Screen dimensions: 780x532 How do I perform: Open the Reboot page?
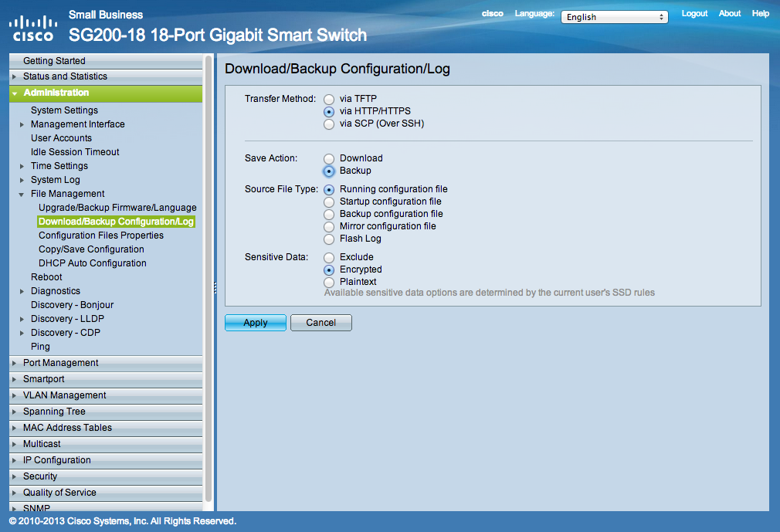[46, 277]
